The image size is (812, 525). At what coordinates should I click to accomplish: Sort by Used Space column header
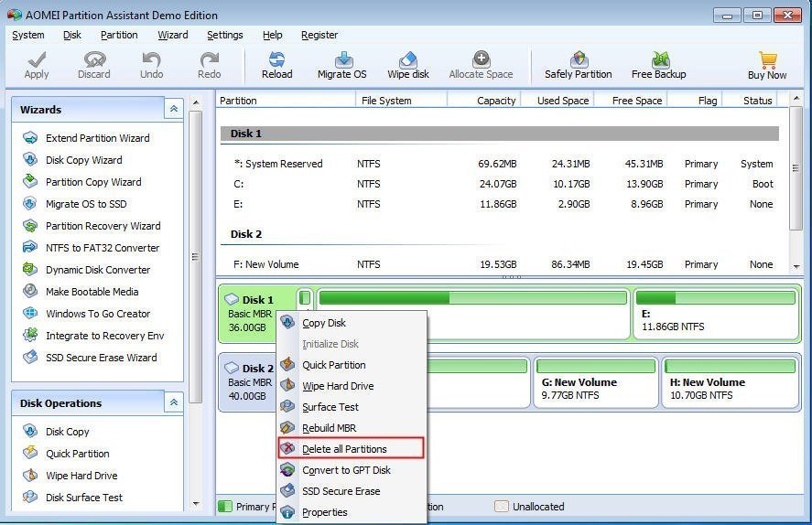coord(558,101)
